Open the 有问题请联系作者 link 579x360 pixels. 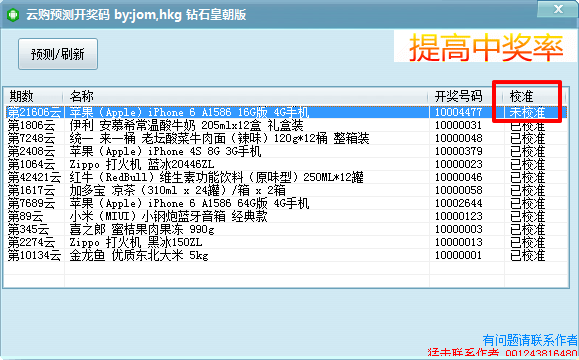click(530, 340)
